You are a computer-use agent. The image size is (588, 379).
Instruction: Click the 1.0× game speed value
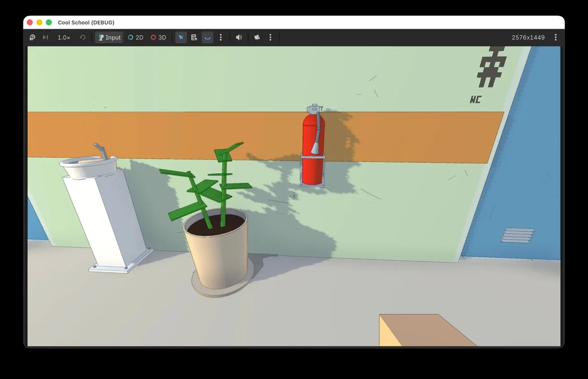coord(64,37)
